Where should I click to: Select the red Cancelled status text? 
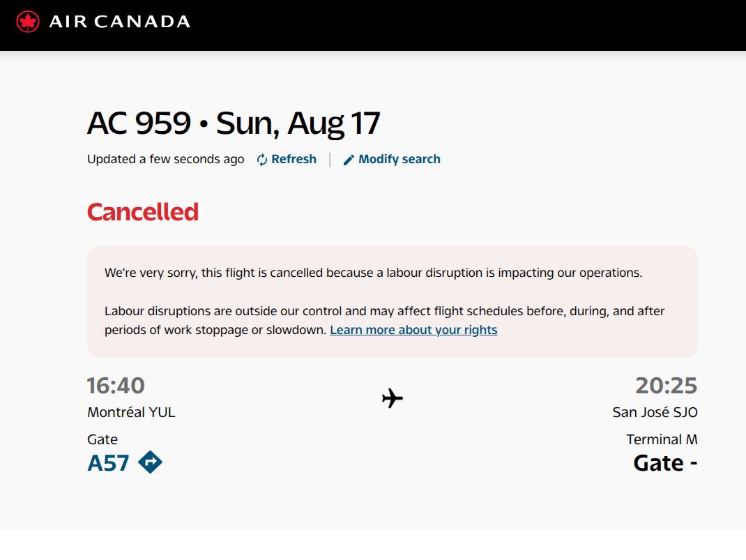[142, 211]
